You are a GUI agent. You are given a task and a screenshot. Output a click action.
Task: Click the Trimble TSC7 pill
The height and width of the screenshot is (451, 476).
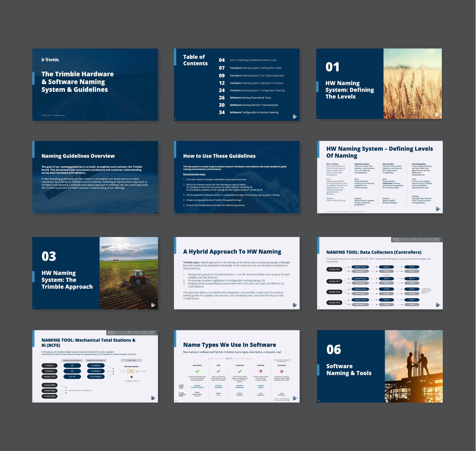[334, 281]
